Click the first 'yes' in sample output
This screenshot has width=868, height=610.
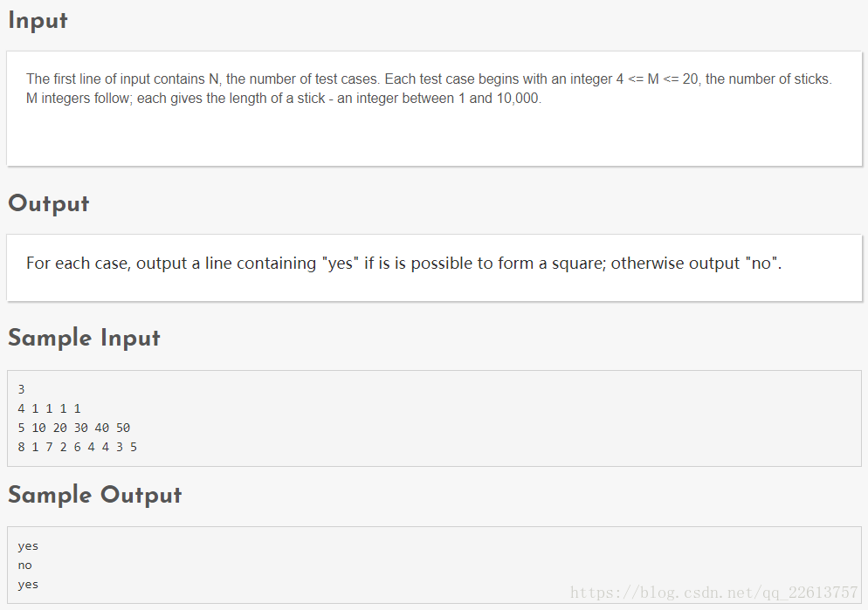(x=28, y=546)
